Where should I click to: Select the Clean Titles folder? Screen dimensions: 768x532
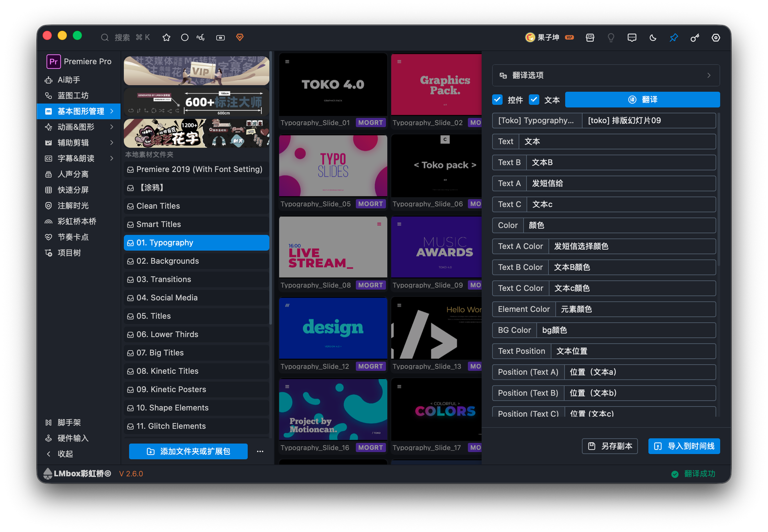196,206
